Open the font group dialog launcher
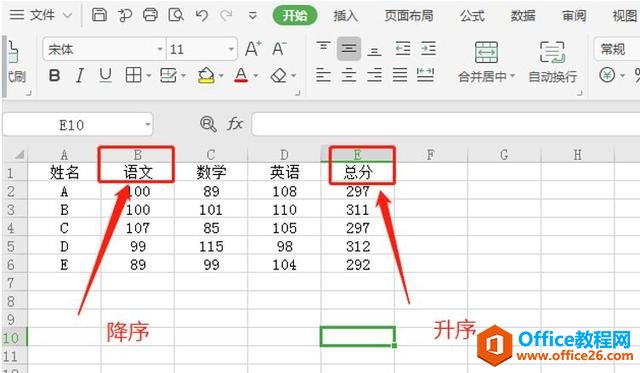The width and height of the screenshot is (640, 373). tap(298, 93)
